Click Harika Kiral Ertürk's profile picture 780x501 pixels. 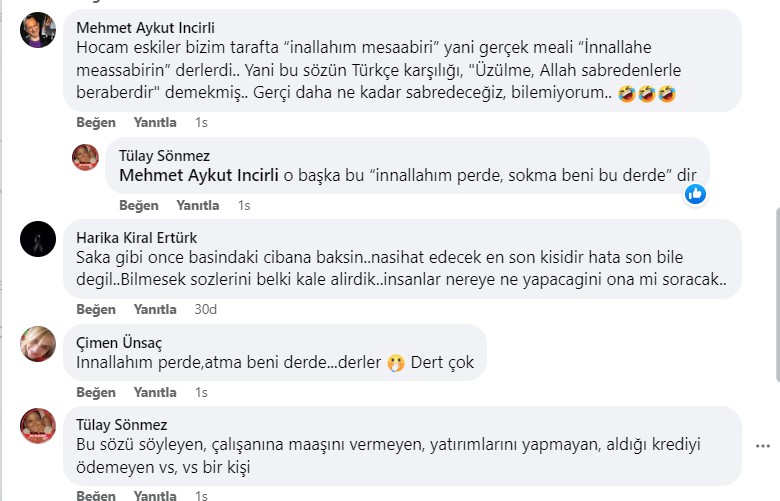coord(39,238)
